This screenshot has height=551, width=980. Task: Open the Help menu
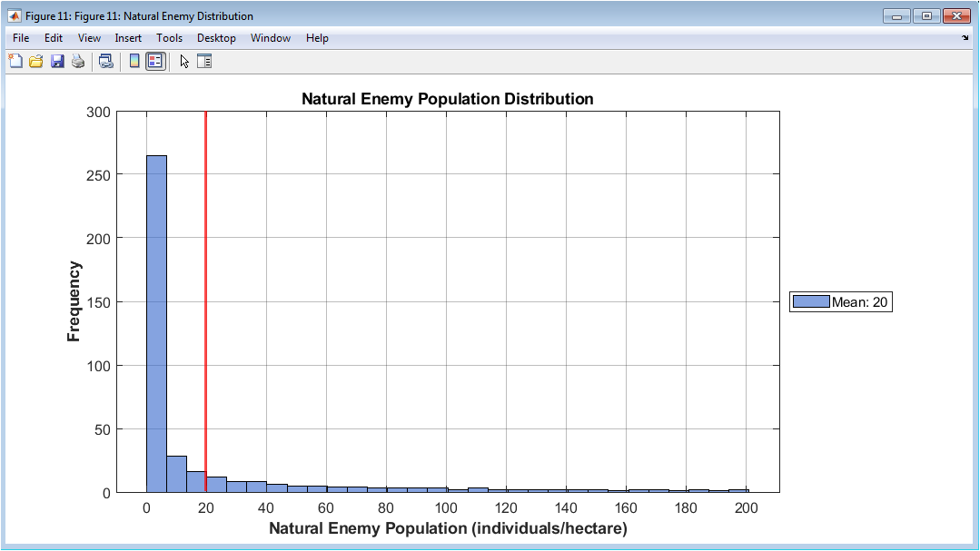pos(317,38)
